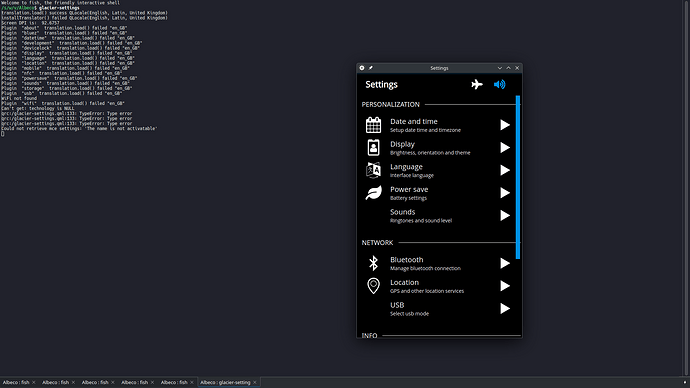
Task: Click 'GPS and other location services' subtitle
Action: click(x=427, y=291)
